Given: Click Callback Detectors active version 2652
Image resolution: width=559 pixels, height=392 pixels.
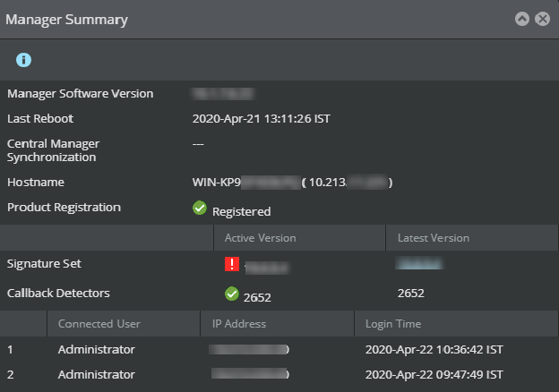Looking at the screenshot, I should 257,297.
